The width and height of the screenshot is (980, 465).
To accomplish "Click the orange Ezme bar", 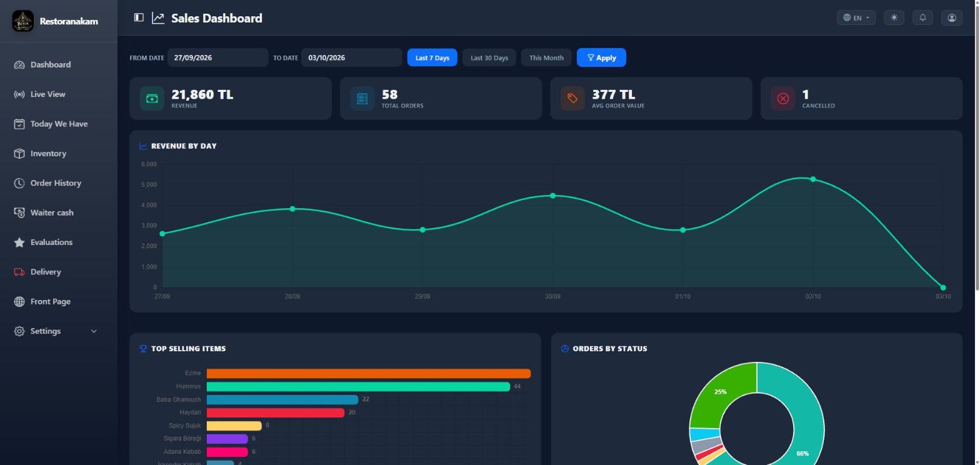I will [x=369, y=374].
